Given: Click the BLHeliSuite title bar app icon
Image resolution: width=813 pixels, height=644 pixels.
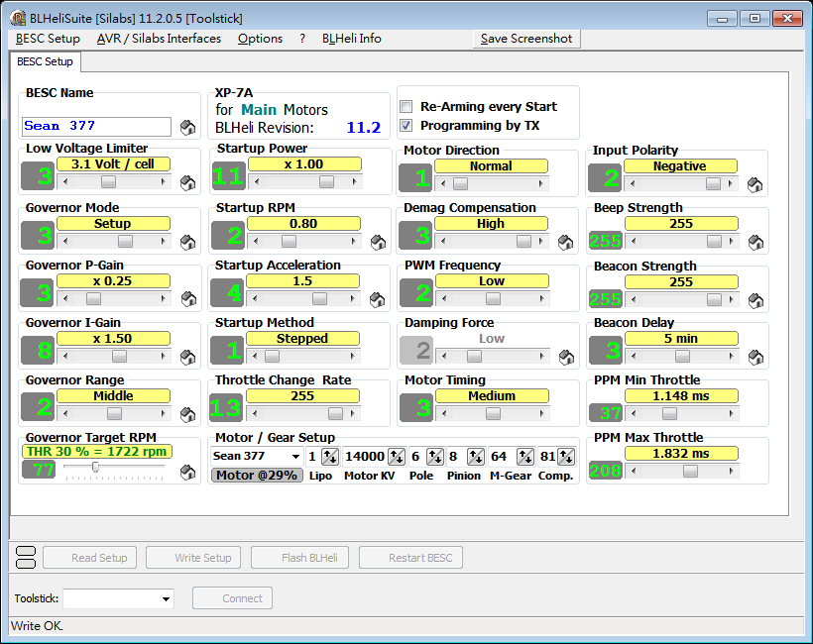Looking at the screenshot, I should 18,18.
